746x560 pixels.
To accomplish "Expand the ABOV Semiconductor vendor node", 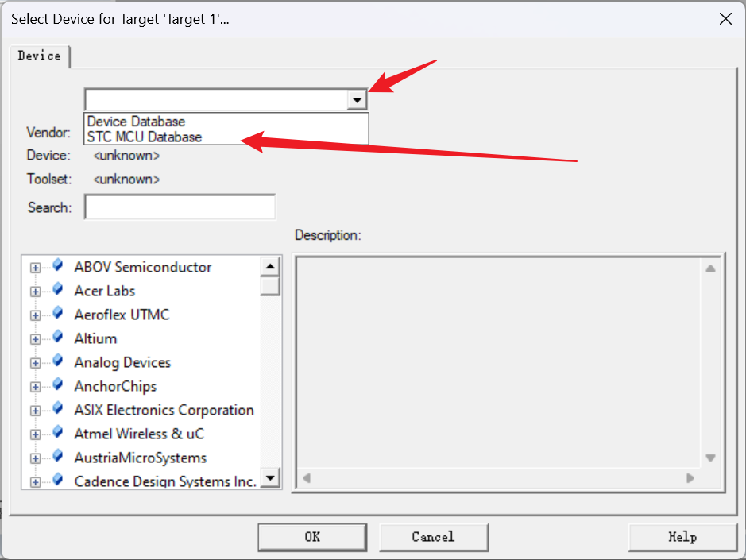I will [x=35, y=268].
